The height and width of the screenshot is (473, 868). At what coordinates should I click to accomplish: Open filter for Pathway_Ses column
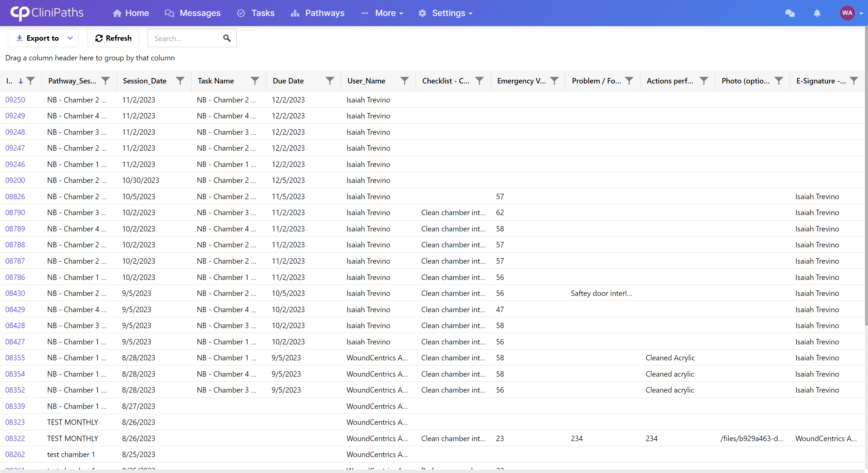pyautogui.click(x=106, y=81)
